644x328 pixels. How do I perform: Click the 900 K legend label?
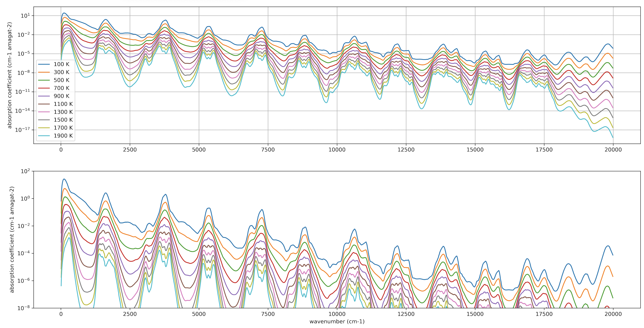[61, 96]
